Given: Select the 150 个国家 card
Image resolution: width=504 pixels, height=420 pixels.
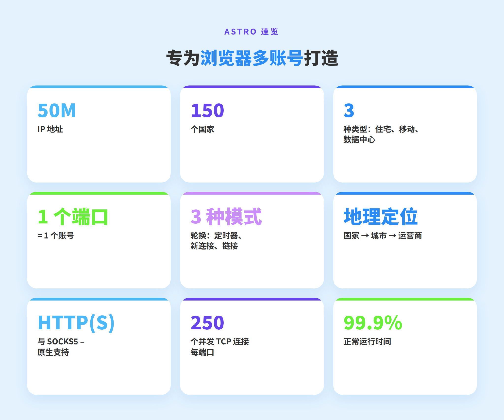Looking at the screenshot, I should coord(252,134).
